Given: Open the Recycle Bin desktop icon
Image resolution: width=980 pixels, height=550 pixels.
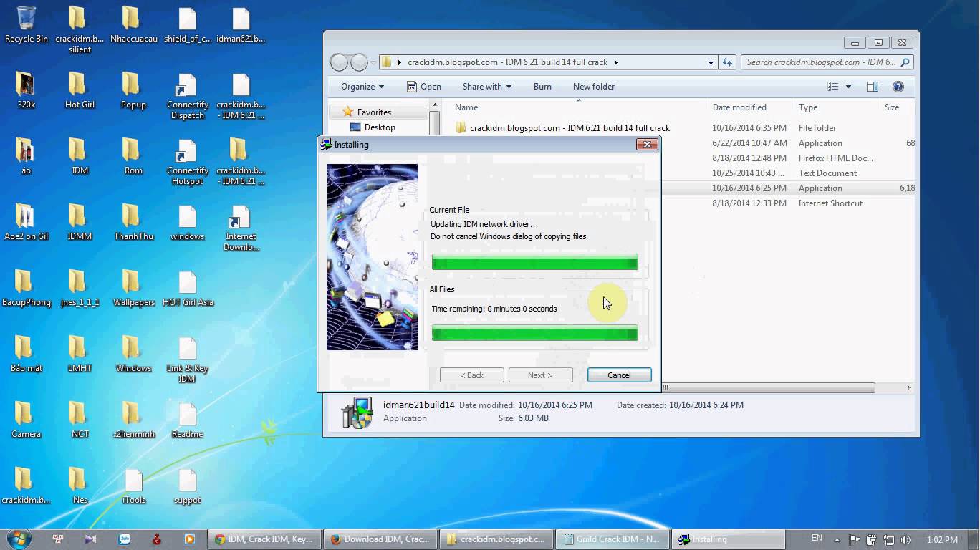Looking at the screenshot, I should pos(27,24).
